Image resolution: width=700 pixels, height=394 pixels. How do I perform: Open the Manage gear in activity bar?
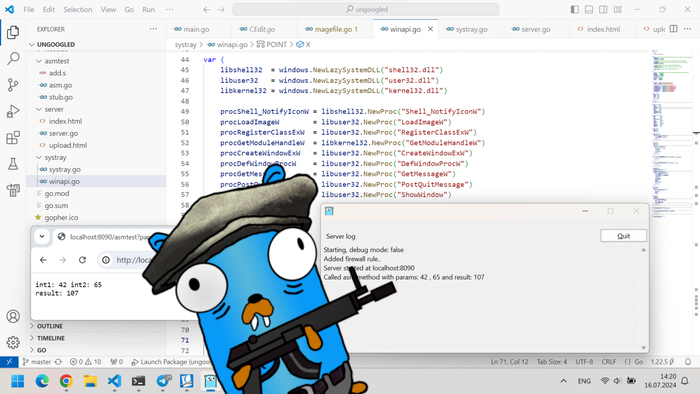click(x=13, y=342)
